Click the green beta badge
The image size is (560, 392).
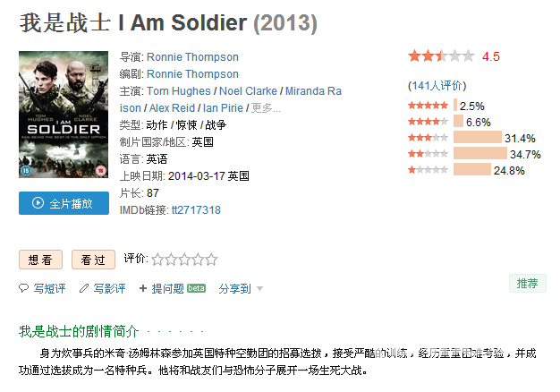(196, 288)
